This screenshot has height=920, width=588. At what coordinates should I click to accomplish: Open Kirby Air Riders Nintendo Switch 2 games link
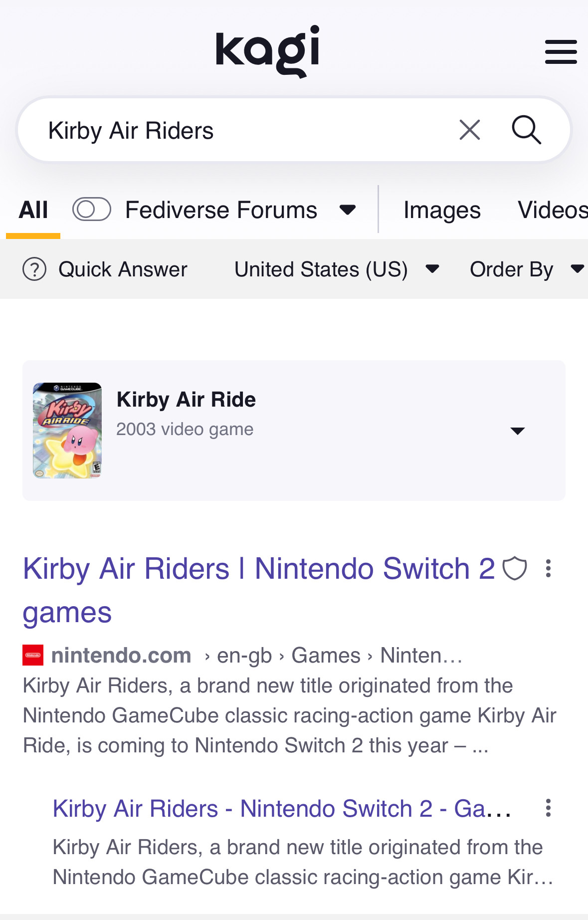(x=259, y=569)
